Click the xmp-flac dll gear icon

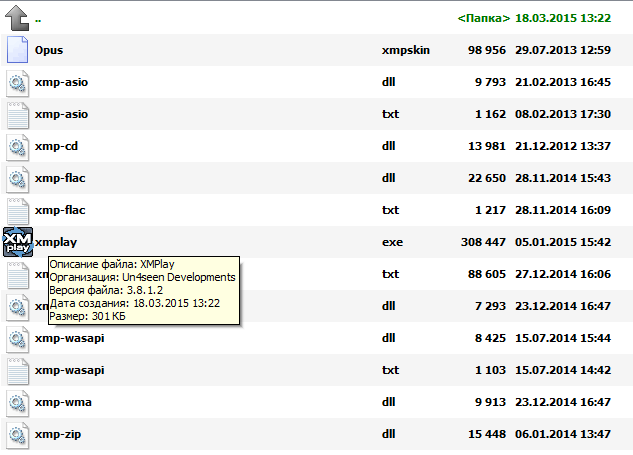pyautogui.click(x=17, y=179)
